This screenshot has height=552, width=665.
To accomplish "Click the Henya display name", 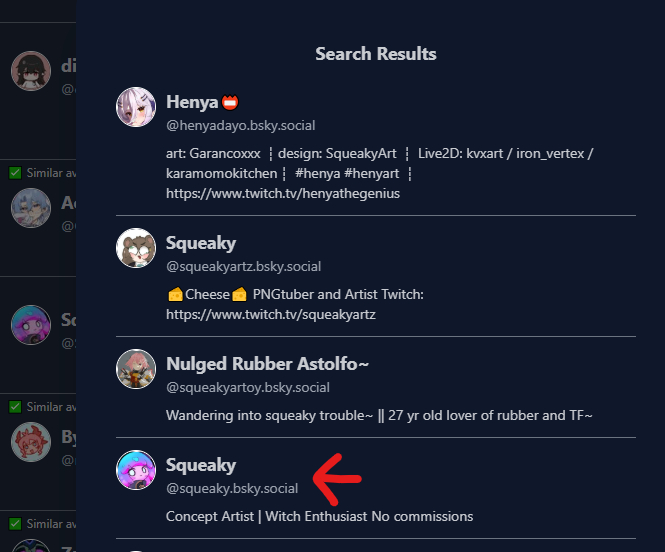I will tap(193, 102).
